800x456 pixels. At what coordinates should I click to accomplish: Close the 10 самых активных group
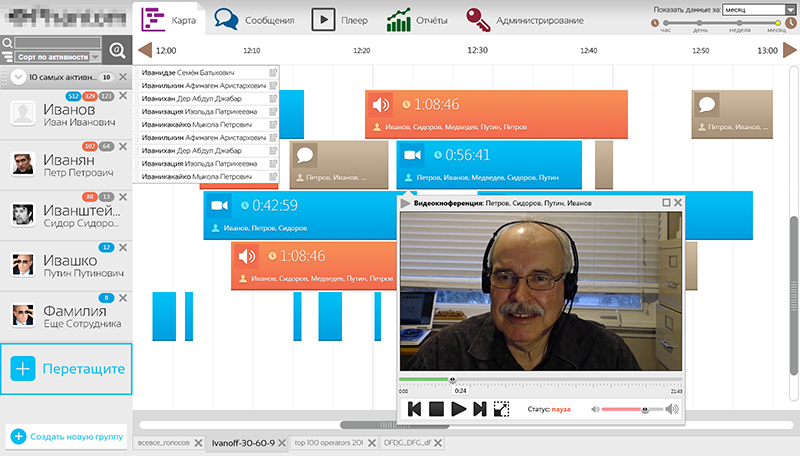pos(123,77)
